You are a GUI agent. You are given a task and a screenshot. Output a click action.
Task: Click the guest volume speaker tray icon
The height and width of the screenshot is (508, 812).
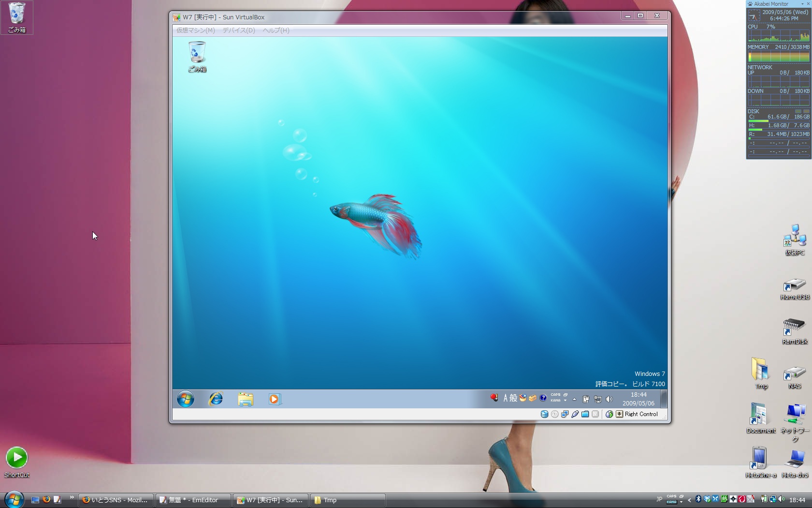click(609, 399)
